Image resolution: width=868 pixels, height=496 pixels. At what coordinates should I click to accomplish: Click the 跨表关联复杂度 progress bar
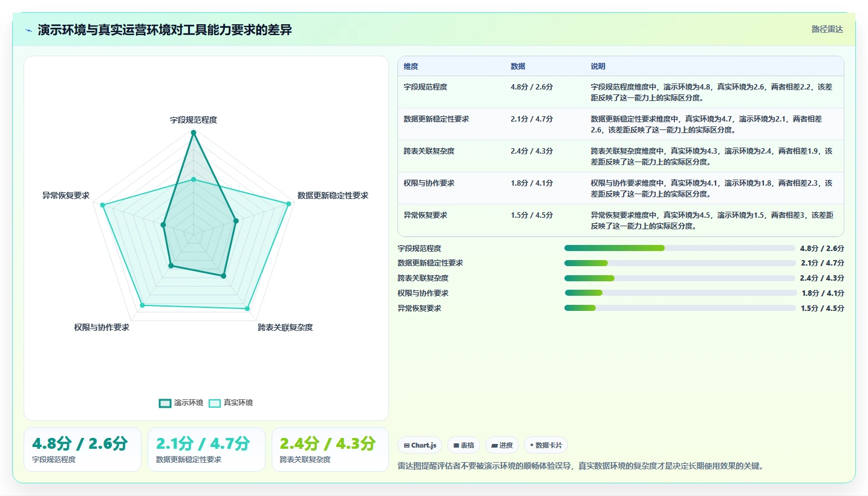pos(680,278)
